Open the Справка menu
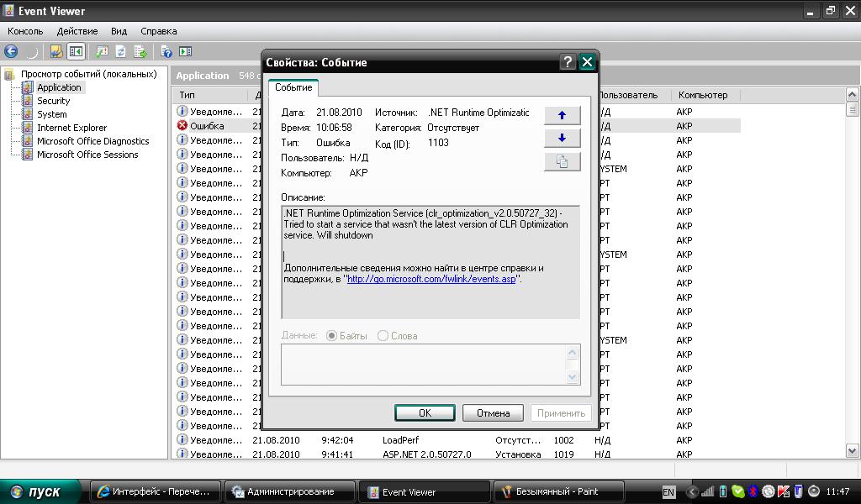This screenshot has width=861, height=504. pyautogui.click(x=159, y=31)
